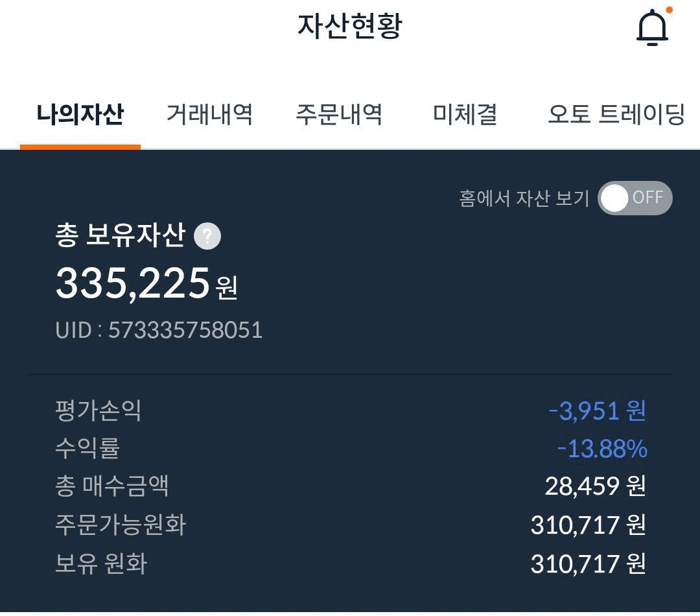Click the 보유 원화 value 310,717 원
The height and width of the screenshot is (616, 700).
[x=589, y=563]
